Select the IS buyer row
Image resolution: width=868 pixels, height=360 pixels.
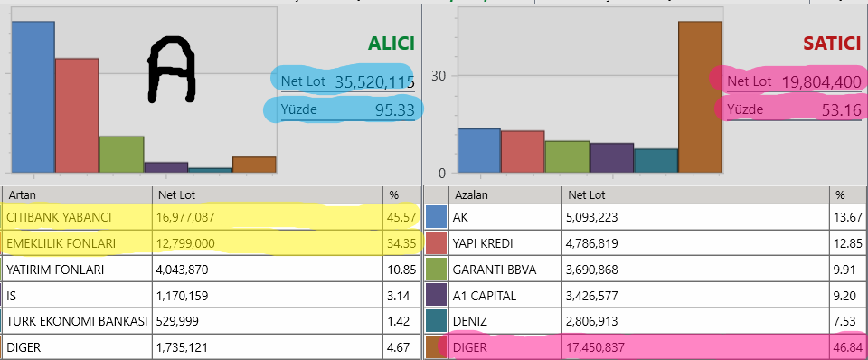pos(210,295)
